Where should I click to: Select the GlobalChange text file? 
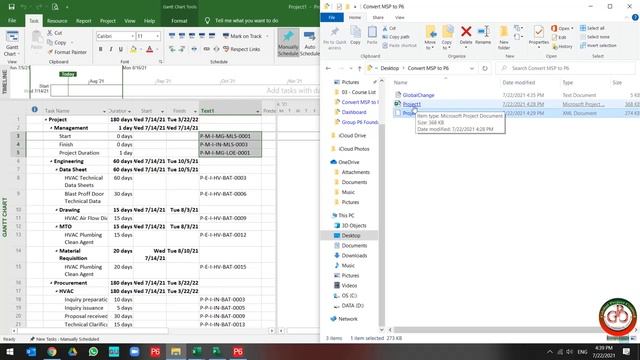(x=418, y=95)
